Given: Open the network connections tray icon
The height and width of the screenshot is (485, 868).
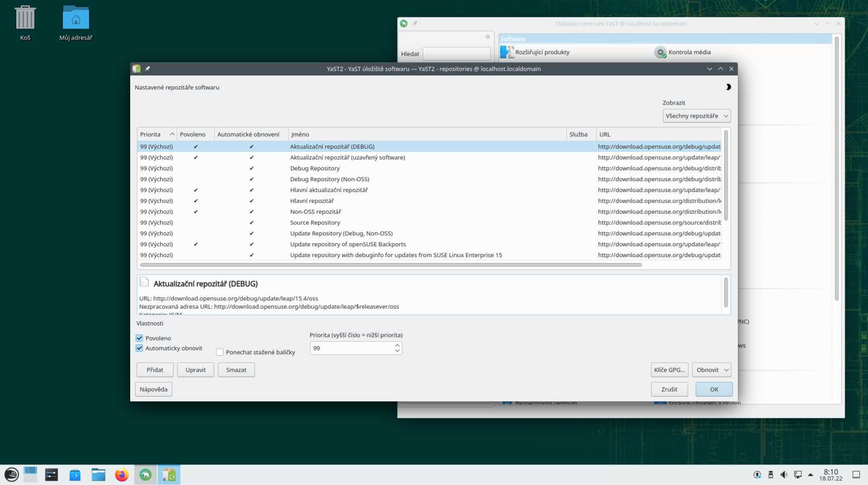Looking at the screenshot, I should click(797, 475).
